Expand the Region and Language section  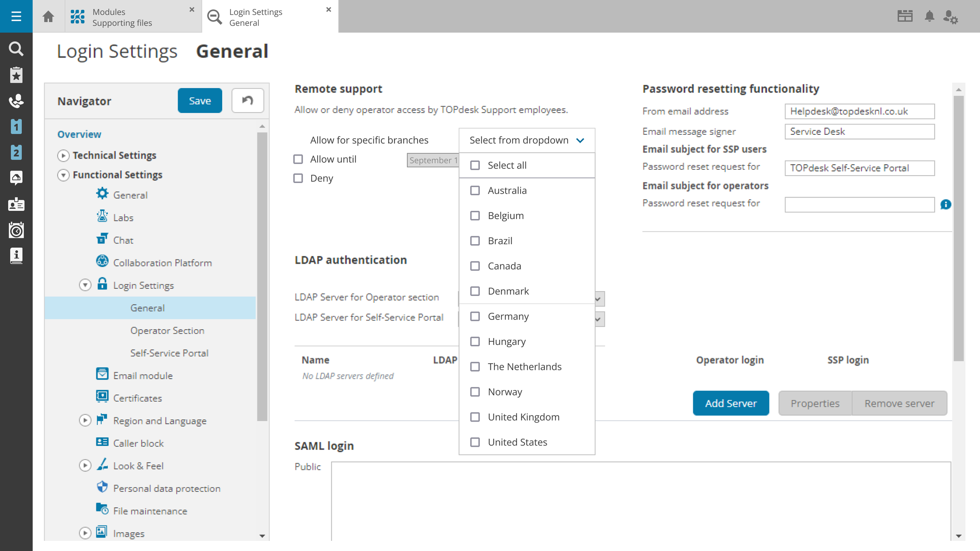[85, 420]
